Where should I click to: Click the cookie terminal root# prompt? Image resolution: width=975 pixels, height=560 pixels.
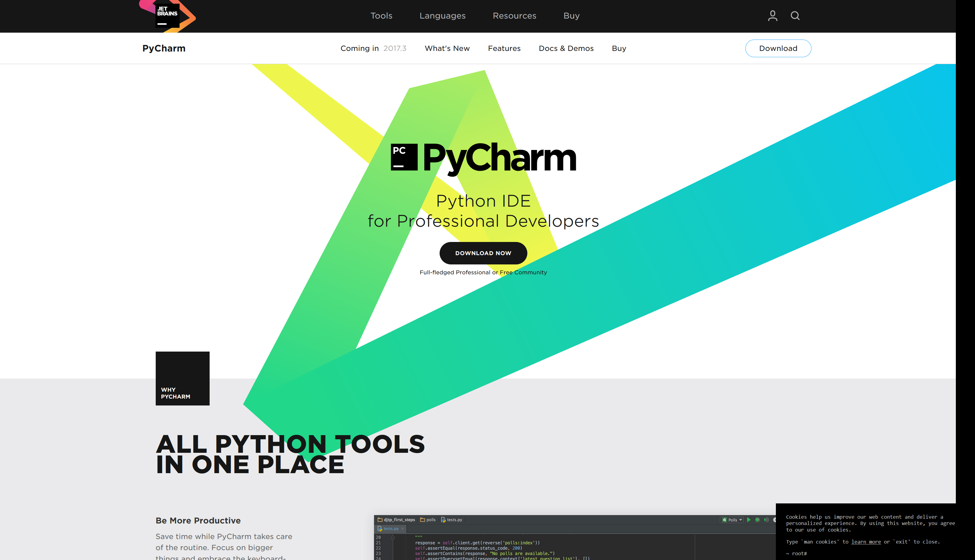tap(796, 553)
